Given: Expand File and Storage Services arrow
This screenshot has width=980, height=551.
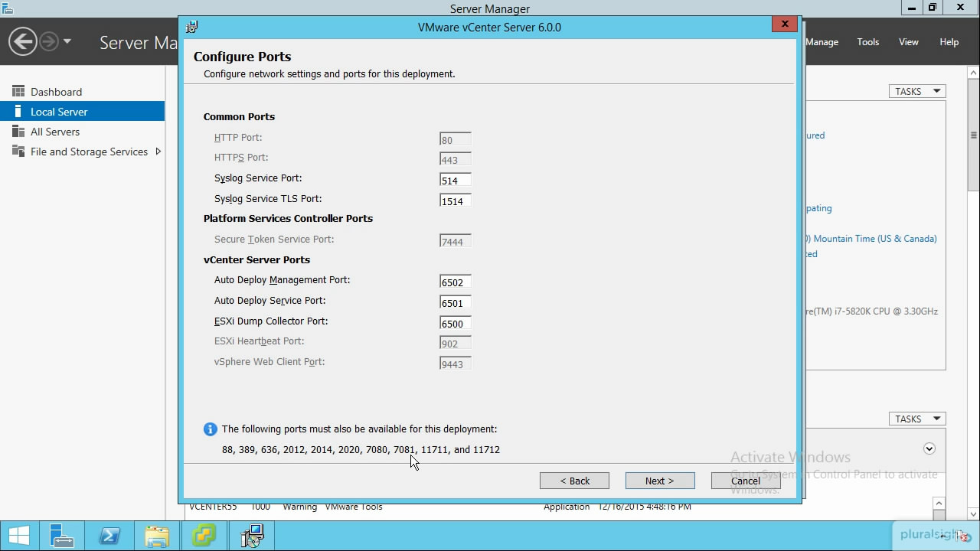Looking at the screenshot, I should click(158, 152).
